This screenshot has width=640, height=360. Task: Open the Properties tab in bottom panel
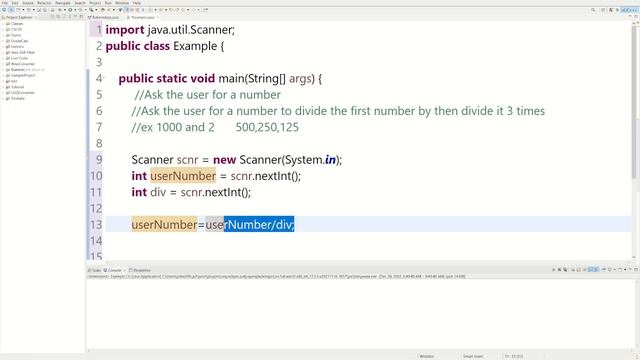[140, 270]
